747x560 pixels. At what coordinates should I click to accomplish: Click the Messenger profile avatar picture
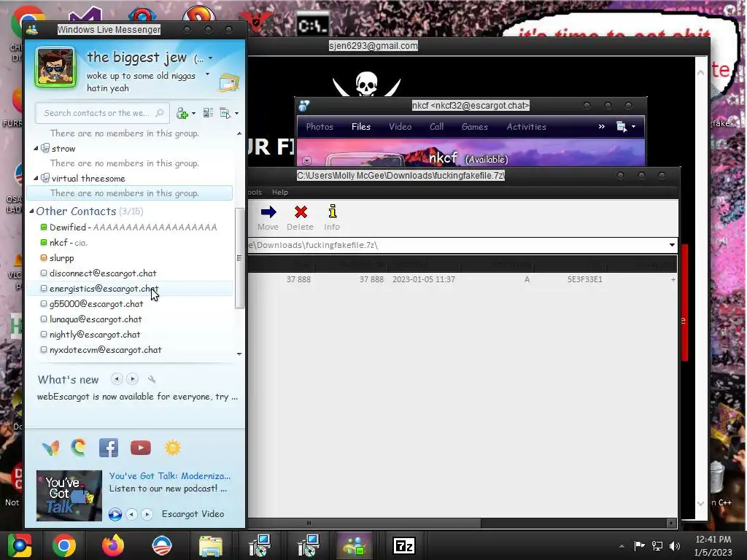click(x=55, y=67)
